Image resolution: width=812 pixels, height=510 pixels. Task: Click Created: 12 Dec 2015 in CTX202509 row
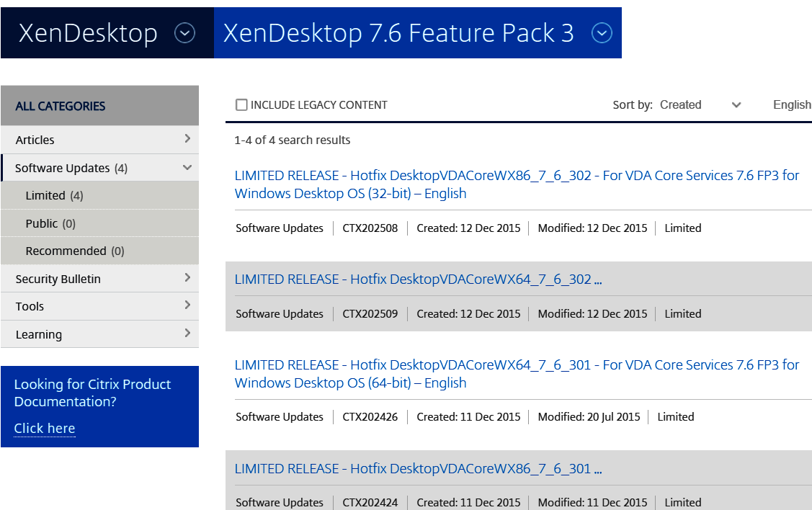(x=468, y=314)
